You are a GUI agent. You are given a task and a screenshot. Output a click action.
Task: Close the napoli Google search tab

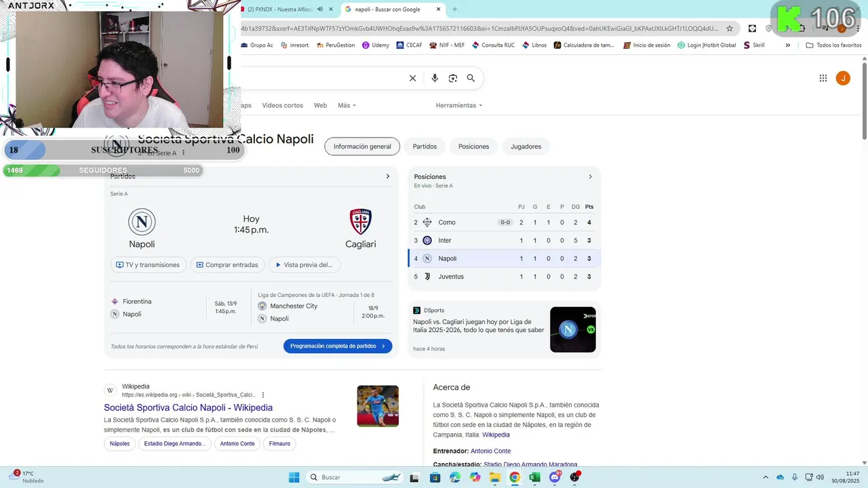[x=439, y=9]
